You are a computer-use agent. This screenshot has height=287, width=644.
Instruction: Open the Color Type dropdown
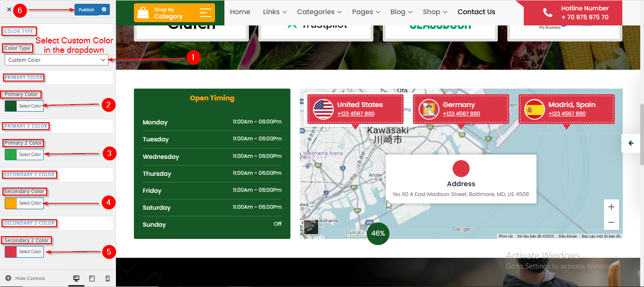coord(56,60)
